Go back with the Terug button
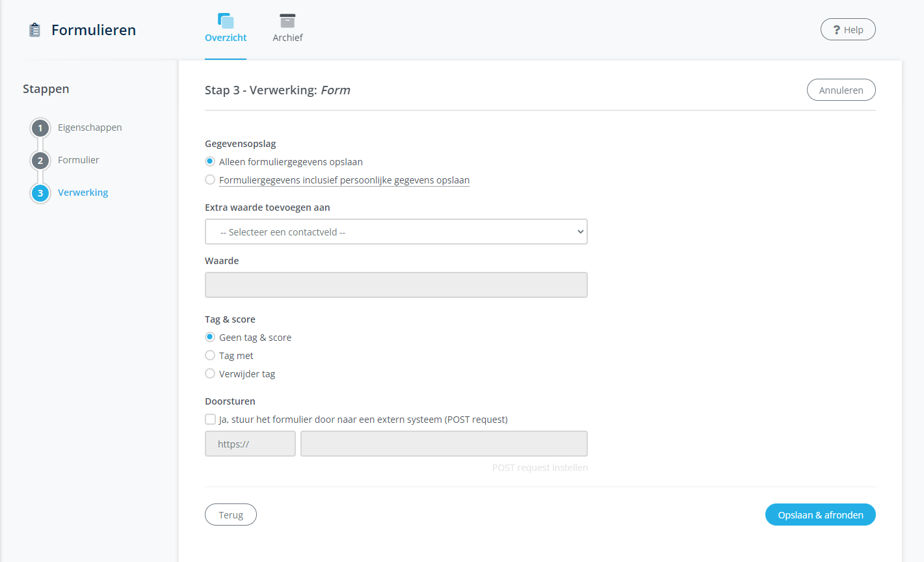 tap(231, 515)
